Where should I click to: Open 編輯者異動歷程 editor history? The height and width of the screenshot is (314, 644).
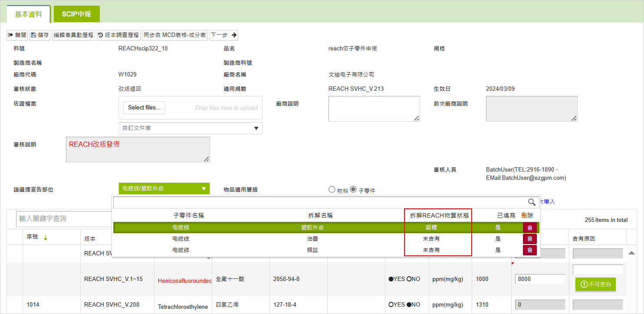click(x=73, y=35)
